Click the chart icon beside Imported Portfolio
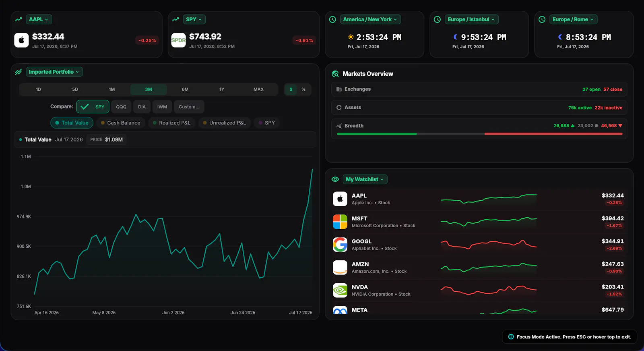Viewport: 644px width, 351px height. pyautogui.click(x=19, y=72)
